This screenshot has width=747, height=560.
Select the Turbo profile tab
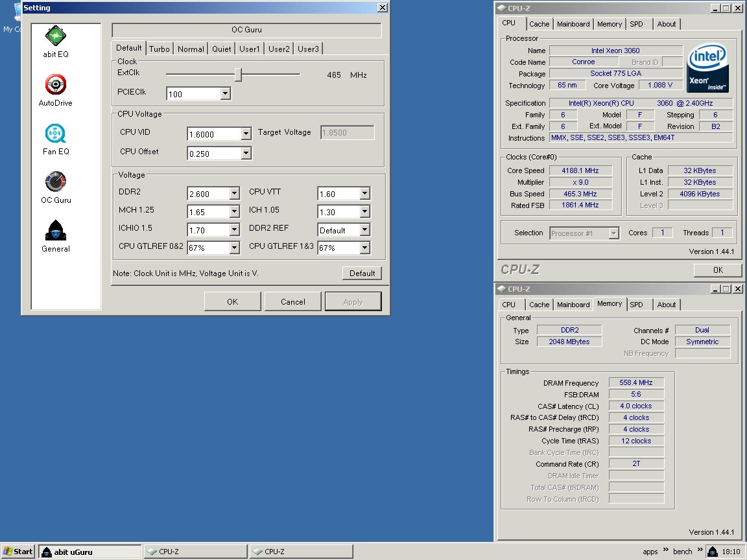(x=159, y=49)
